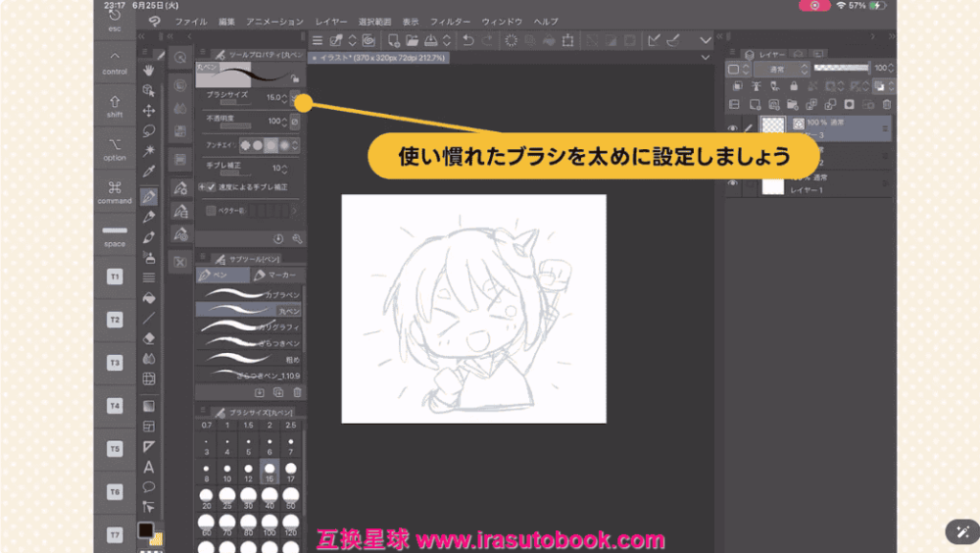Open the フィルター menu
This screenshot has width=980, height=553.
pos(450,21)
